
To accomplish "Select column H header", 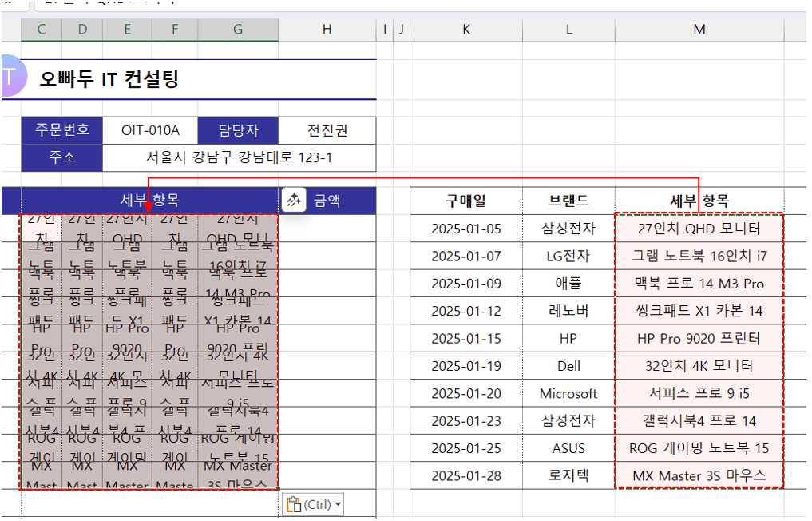I will 327,30.
